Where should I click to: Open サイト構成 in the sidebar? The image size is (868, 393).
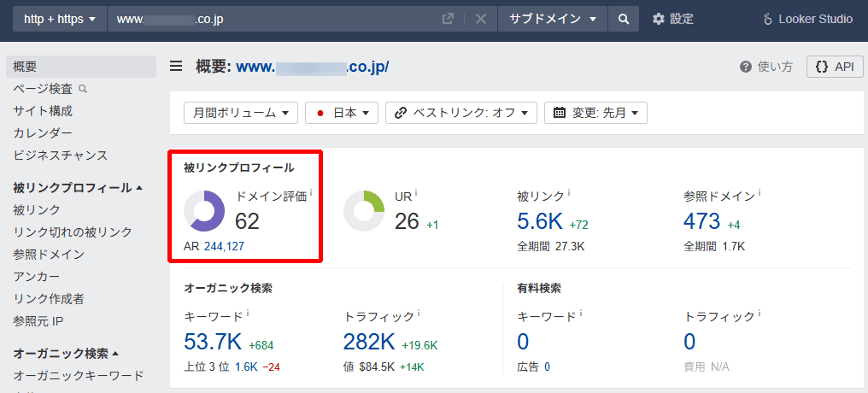(x=43, y=111)
